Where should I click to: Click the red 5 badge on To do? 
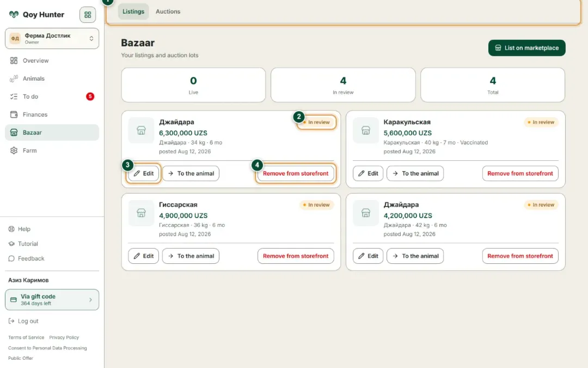point(90,96)
